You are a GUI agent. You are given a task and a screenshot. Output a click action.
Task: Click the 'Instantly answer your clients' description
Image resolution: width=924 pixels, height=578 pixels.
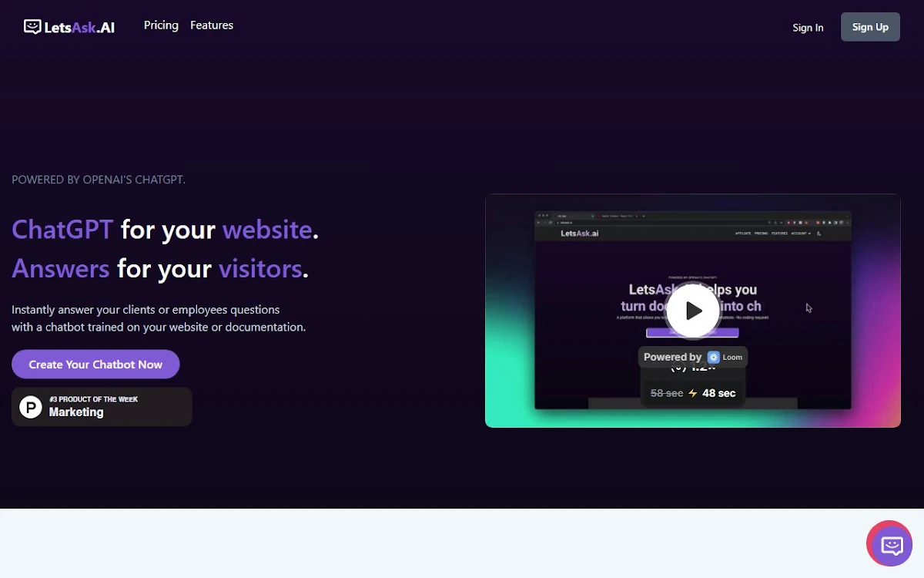click(x=159, y=318)
